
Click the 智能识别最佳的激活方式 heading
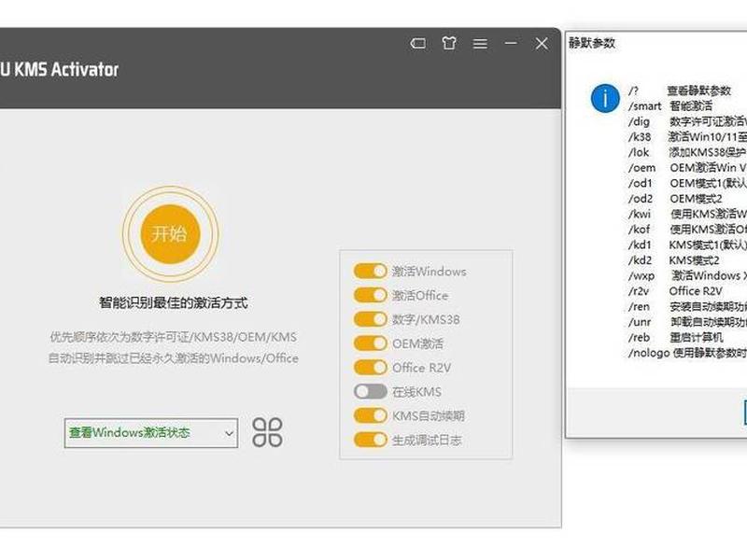click(174, 302)
